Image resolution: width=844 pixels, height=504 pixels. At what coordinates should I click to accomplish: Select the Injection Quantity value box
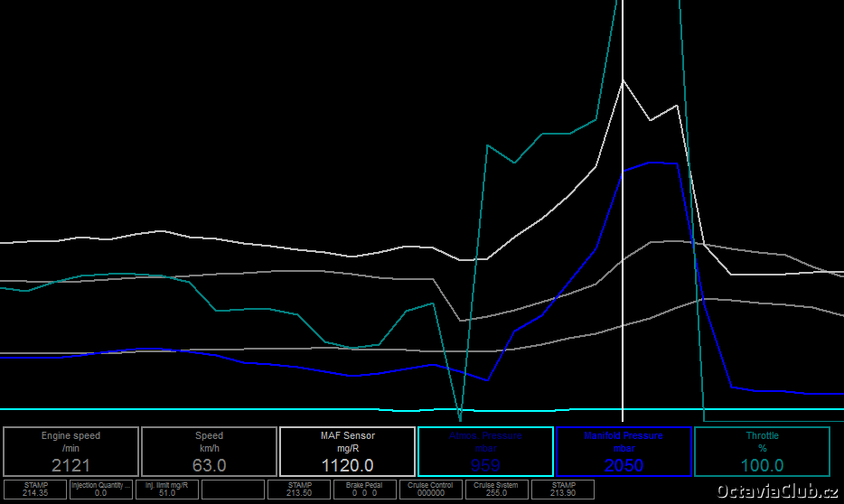(x=101, y=490)
